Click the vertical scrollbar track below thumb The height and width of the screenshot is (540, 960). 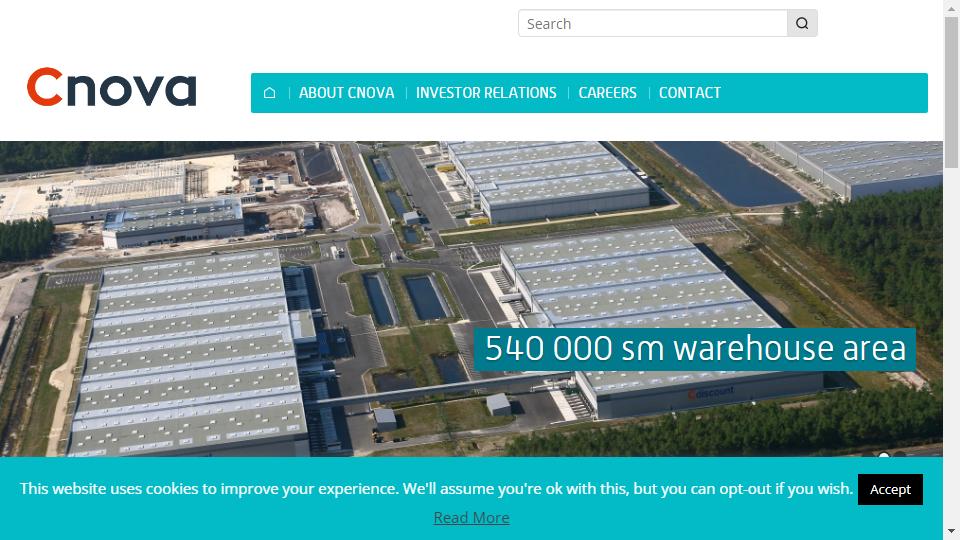[951, 343]
